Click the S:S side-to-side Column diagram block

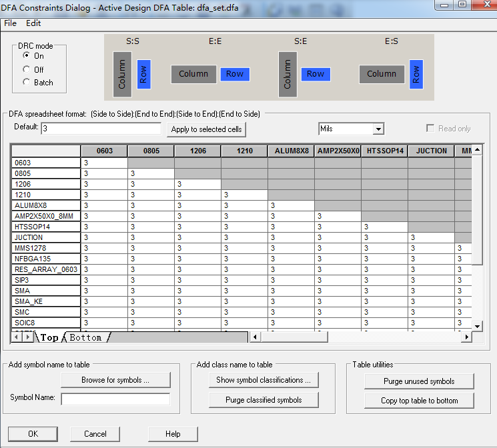tap(121, 73)
